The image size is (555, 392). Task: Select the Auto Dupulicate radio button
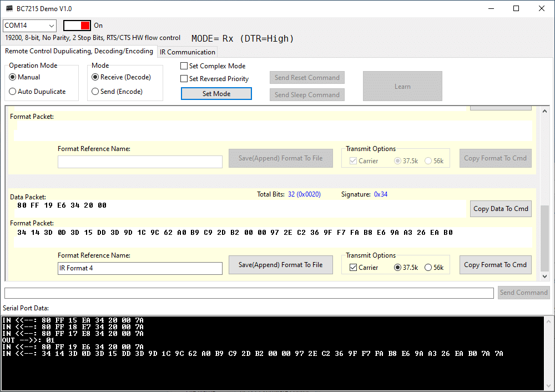coord(37,92)
